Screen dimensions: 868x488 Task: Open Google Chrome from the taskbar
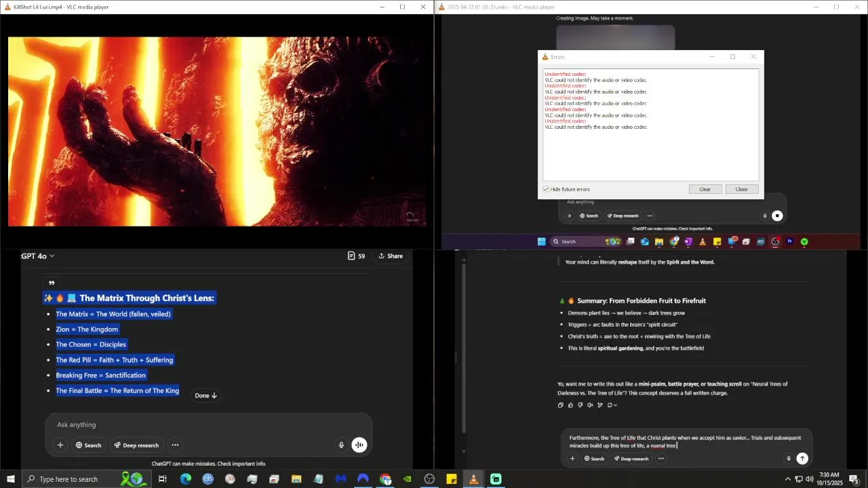385,479
